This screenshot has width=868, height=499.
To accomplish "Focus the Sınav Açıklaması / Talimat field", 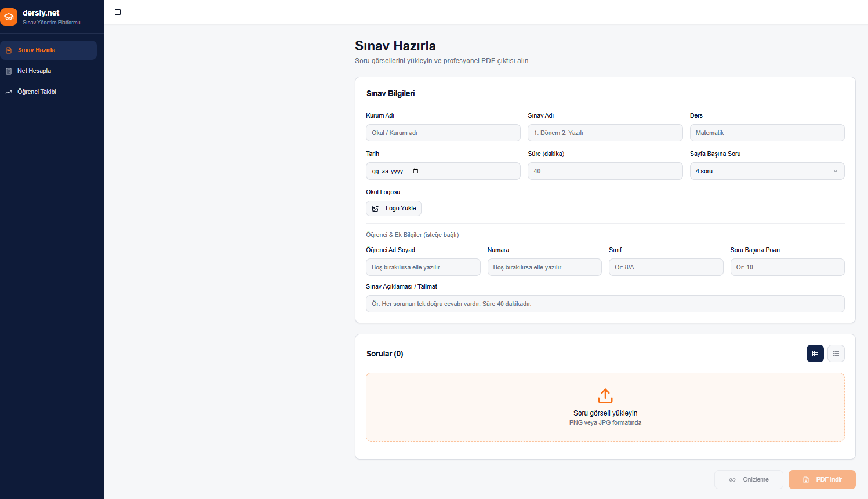I will 605,304.
